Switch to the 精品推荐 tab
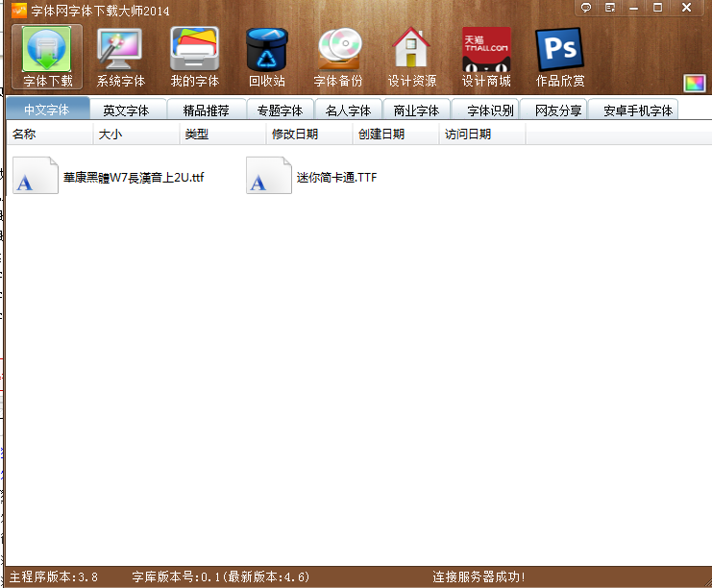Image resolution: width=712 pixels, height=588 pixels. (x=207, y=110)
